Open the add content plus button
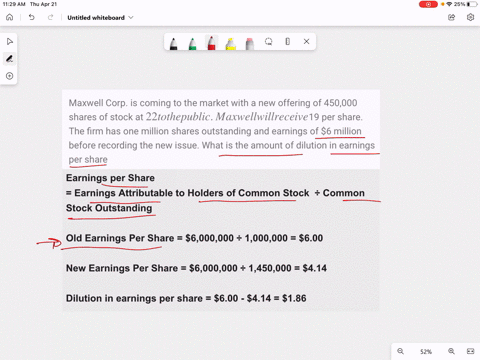 9,76
